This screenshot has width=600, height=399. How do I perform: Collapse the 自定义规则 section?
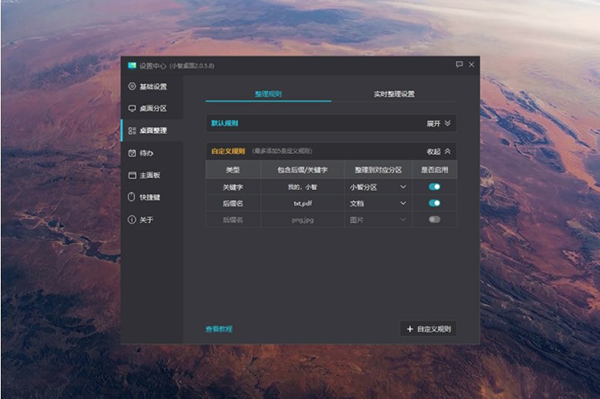pos(439,151)
